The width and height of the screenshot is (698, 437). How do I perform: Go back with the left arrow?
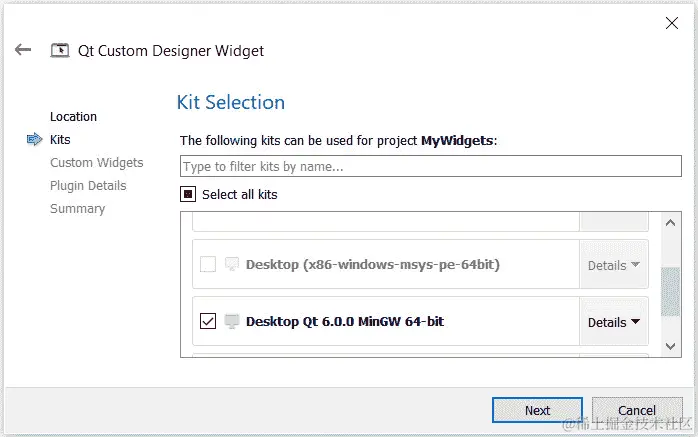(23, 49)
